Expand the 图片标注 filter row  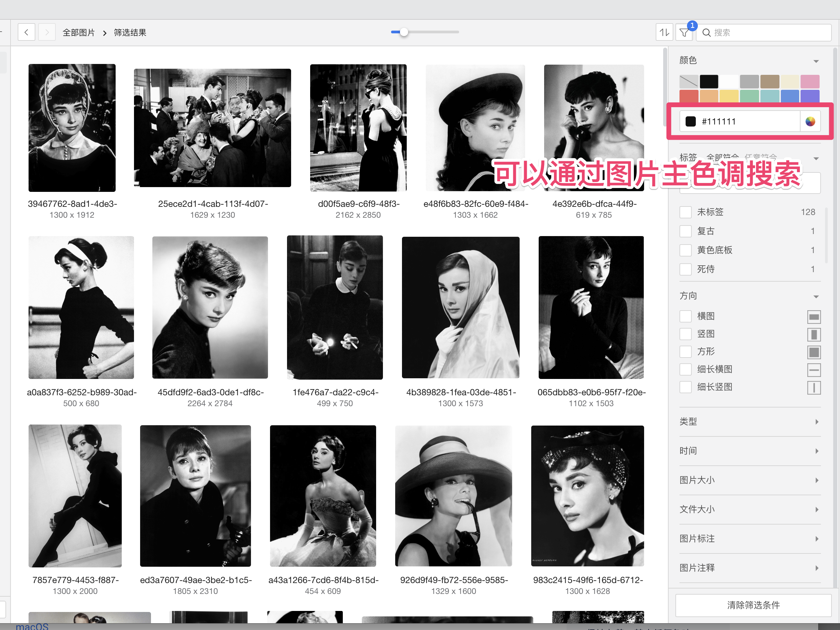[750, 539]
